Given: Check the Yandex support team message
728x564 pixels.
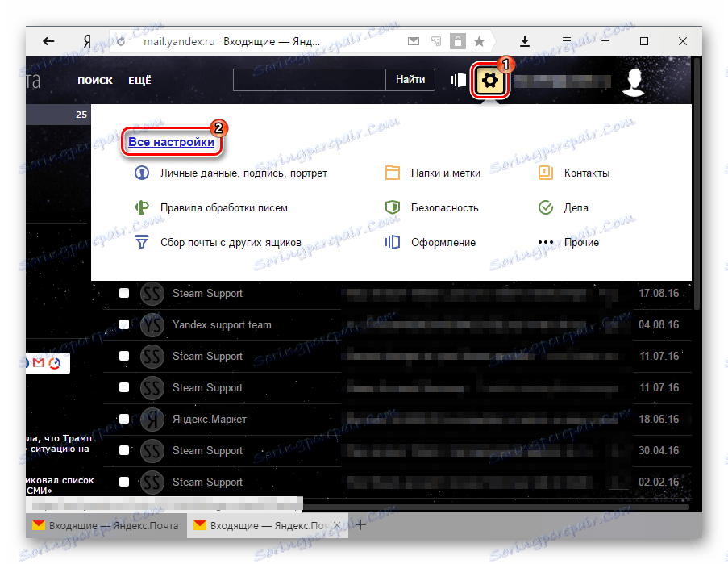Looking at the screenshot, I should point(124,324).
